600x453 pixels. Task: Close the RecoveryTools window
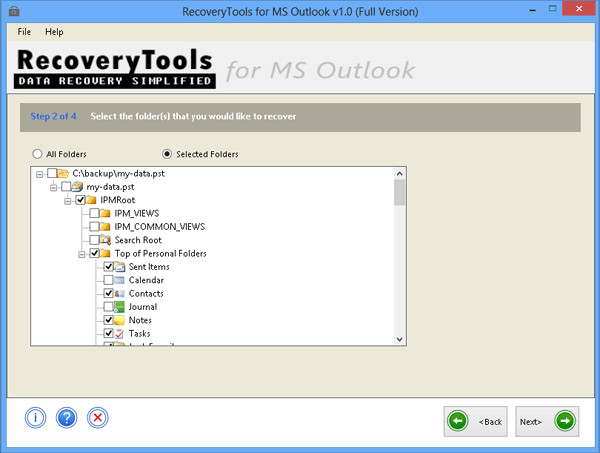(x=579, y=8)
